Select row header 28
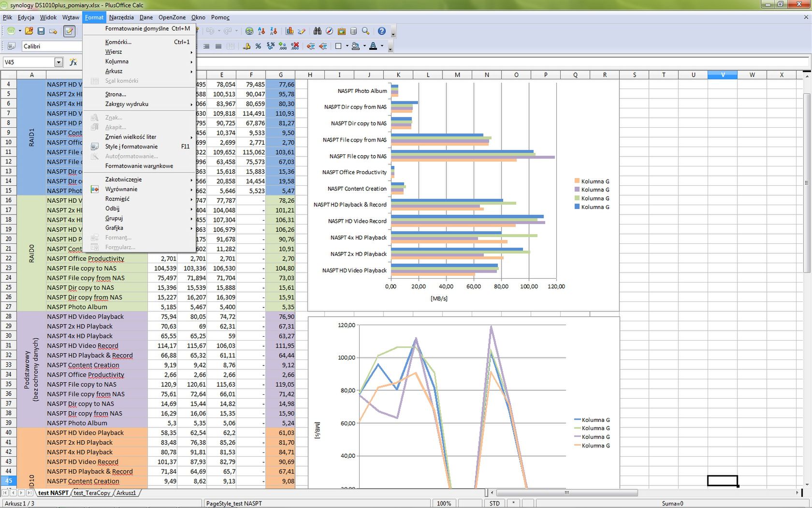 pyautogui.click(x=8, y=316)
